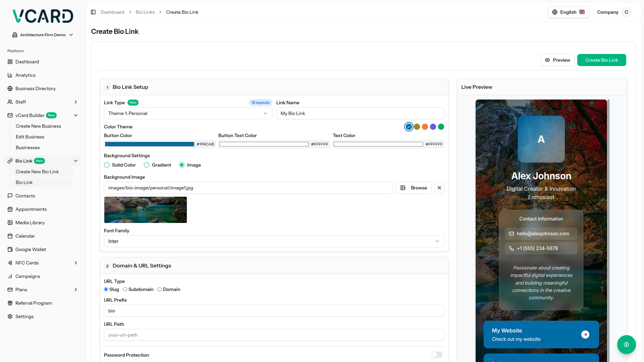Open Analytics from the sidebar
The width and height of the screenshot is (644, 362).
point(25,75)
